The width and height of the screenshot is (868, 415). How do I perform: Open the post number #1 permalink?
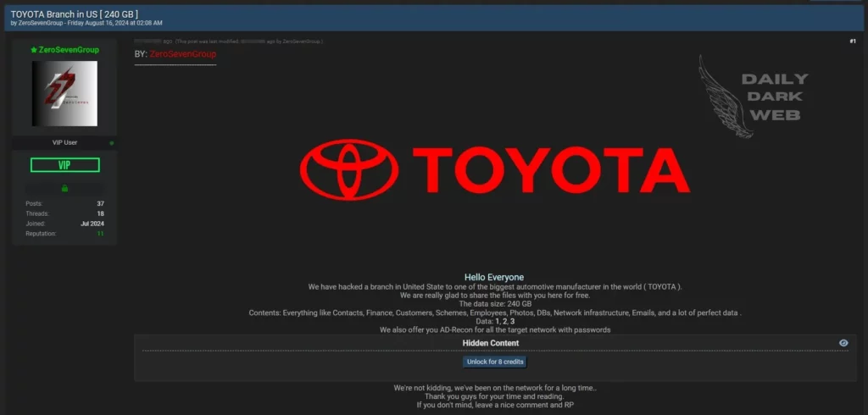coord(852,41)
